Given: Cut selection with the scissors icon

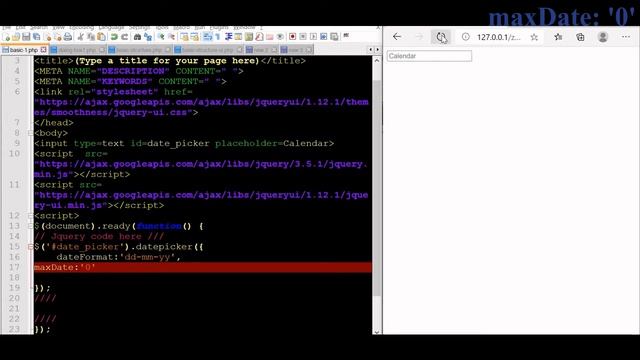Looking at the screenshot, I should tap(80, 37).
